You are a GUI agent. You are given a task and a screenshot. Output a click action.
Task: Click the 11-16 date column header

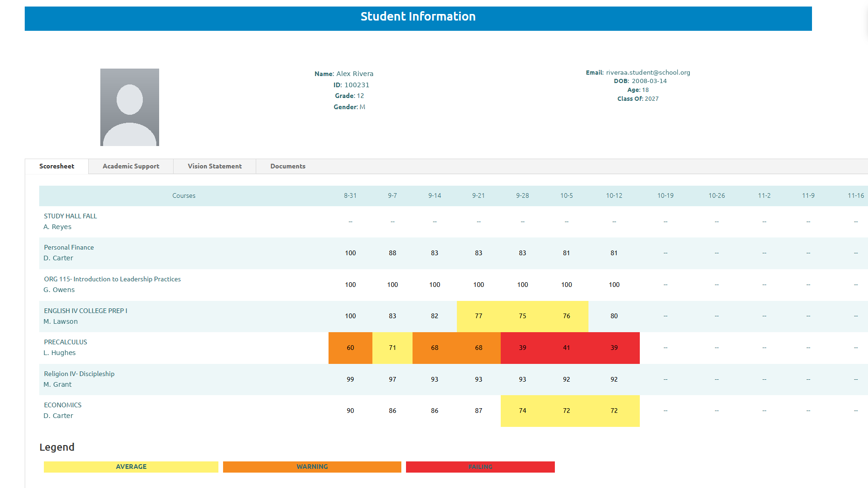[x=856, y=195]
